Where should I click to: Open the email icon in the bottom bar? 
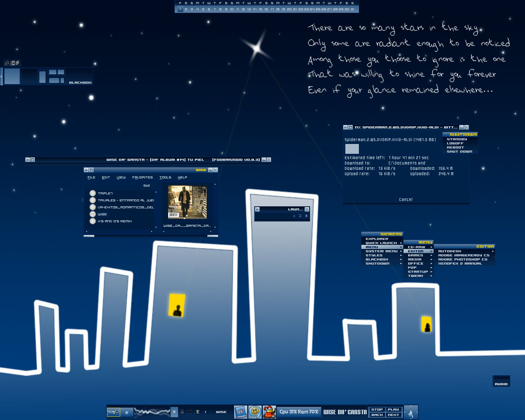point(241,412)
